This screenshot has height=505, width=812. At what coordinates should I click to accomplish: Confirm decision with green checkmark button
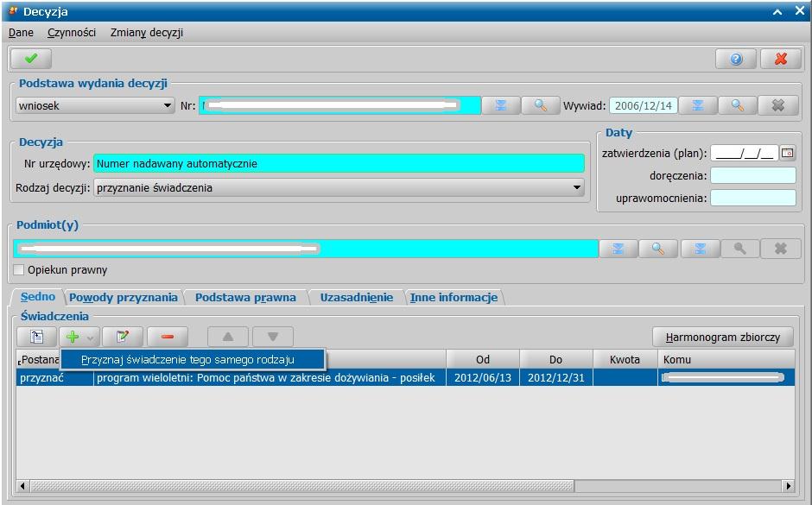point(31,59)
